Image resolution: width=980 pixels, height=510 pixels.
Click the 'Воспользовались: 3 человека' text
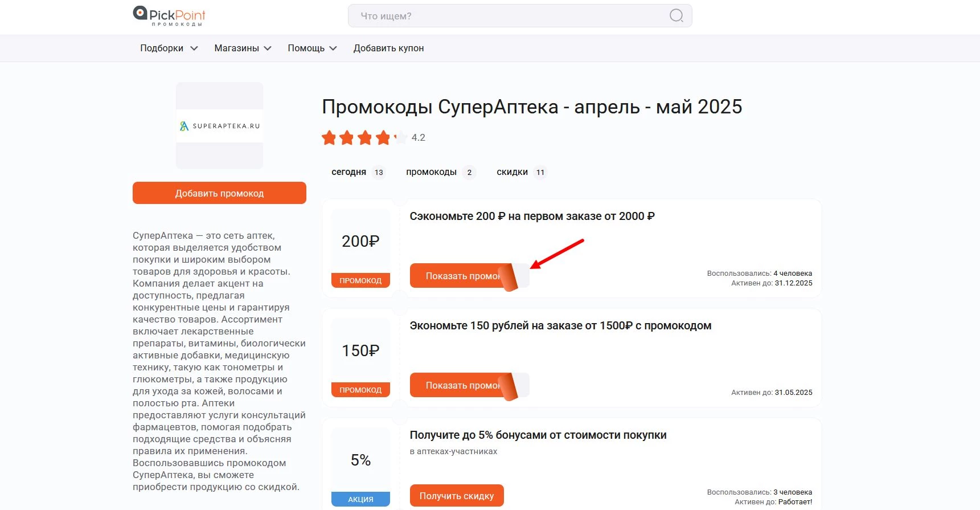(x=760, y=492)
